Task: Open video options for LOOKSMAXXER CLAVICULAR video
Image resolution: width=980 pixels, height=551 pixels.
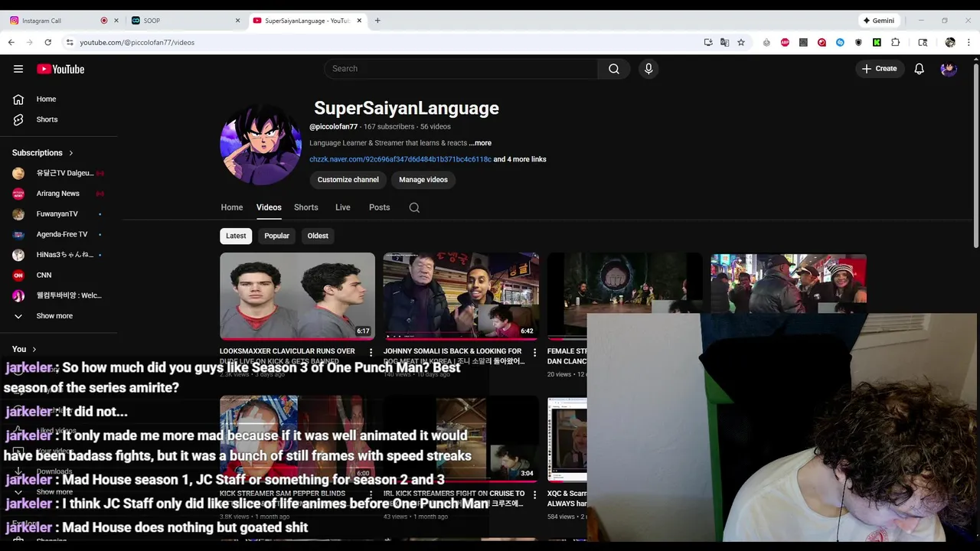Action: [x=371, y=353]
